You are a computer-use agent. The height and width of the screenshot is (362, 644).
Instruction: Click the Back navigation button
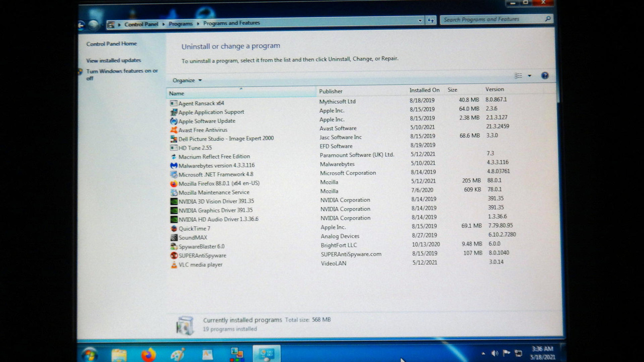[81, 25]
